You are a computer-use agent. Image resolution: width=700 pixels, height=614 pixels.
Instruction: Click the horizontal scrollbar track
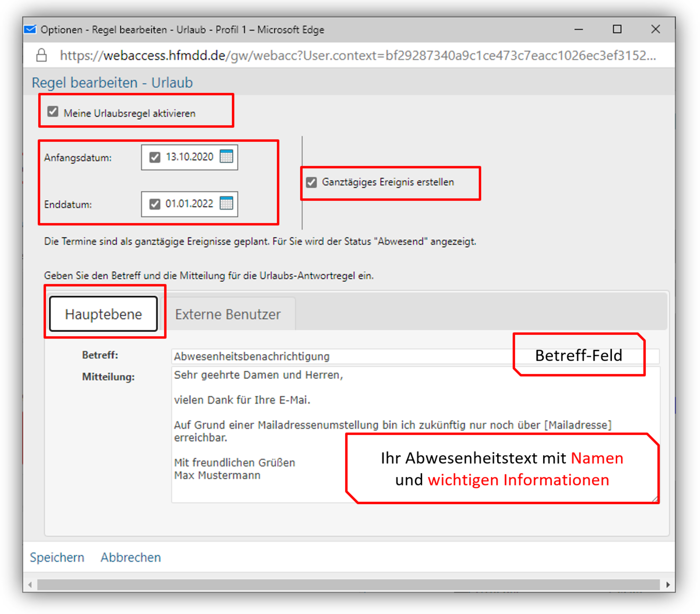pyautogui.click(x=349, y=584)
